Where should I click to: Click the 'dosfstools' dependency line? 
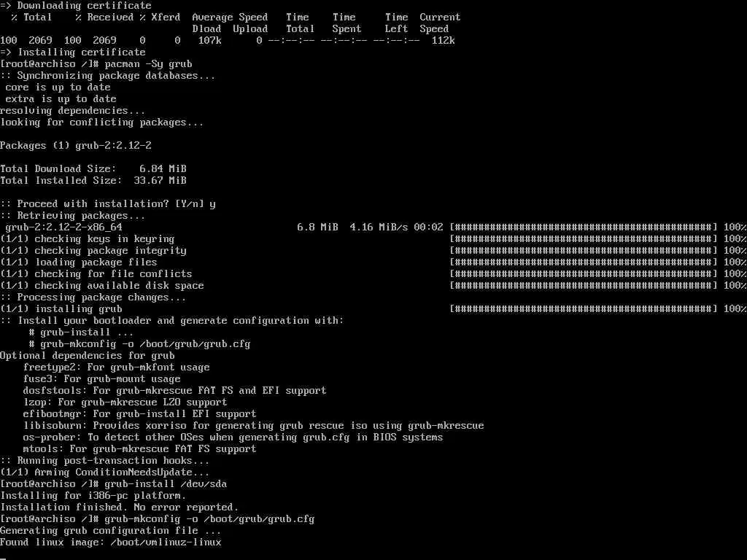(175, 391)
